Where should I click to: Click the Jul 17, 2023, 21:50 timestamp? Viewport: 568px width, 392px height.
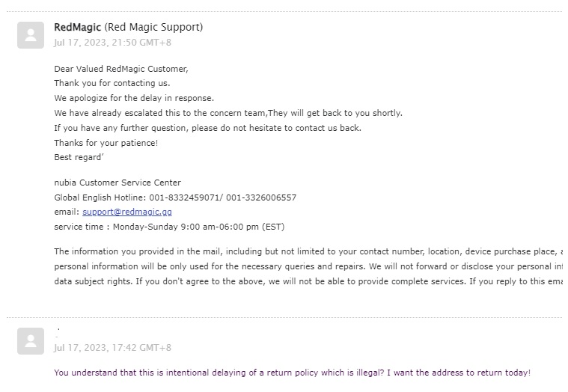point(113,43)
